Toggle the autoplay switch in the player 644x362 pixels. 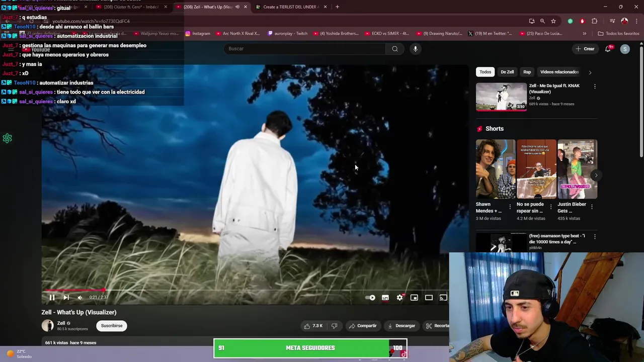coord(370,298)
